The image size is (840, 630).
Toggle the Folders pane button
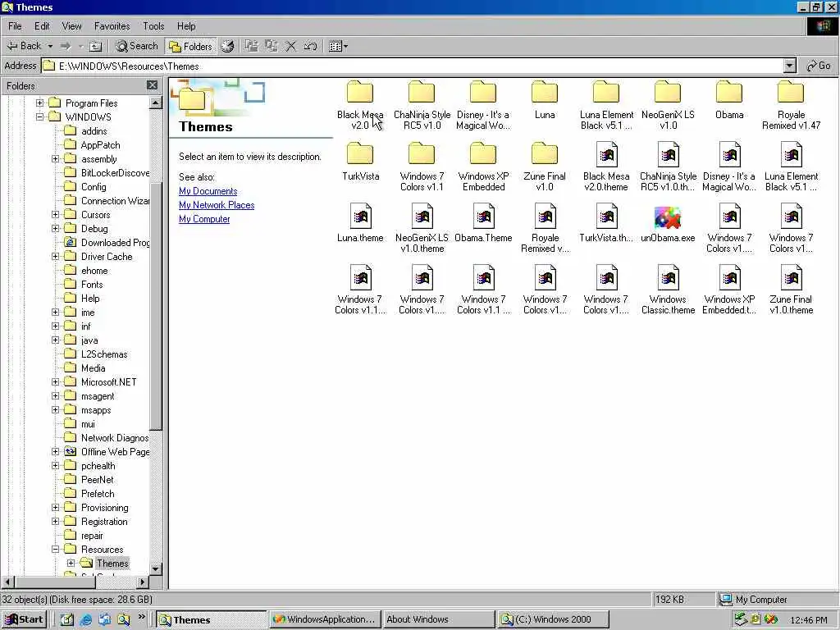[190, 47]
